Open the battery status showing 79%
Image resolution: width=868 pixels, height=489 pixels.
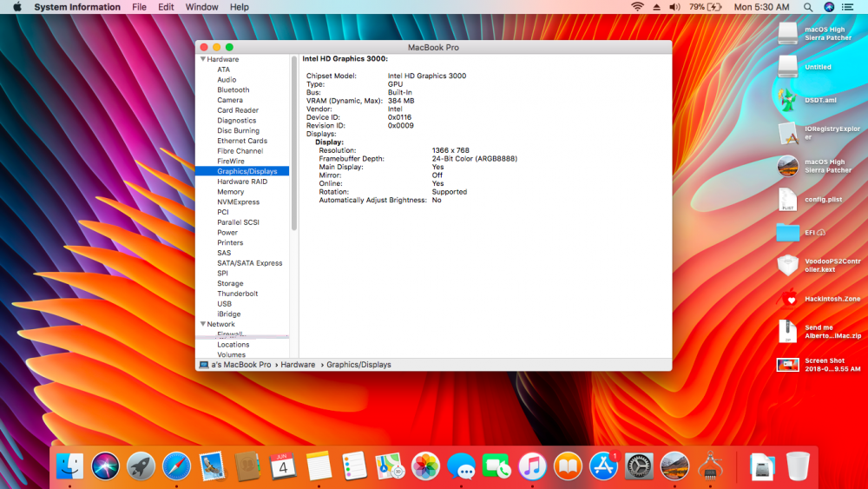tap(705, 7)
